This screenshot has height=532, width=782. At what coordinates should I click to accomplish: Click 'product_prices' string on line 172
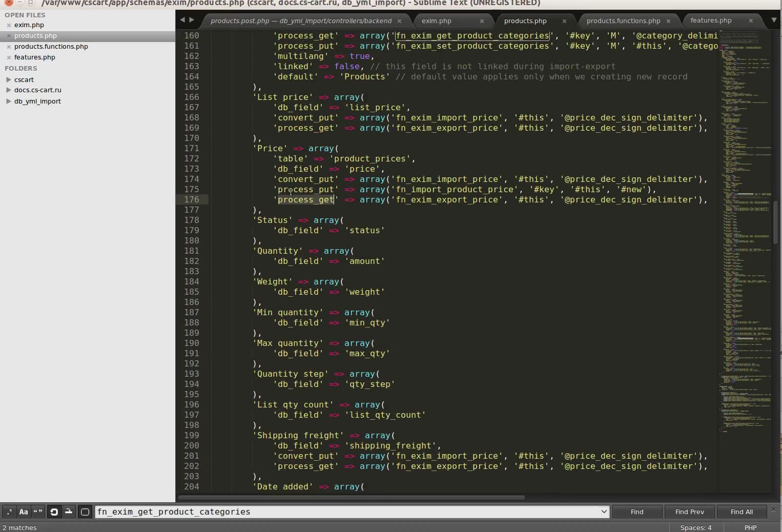click(369, 158)
